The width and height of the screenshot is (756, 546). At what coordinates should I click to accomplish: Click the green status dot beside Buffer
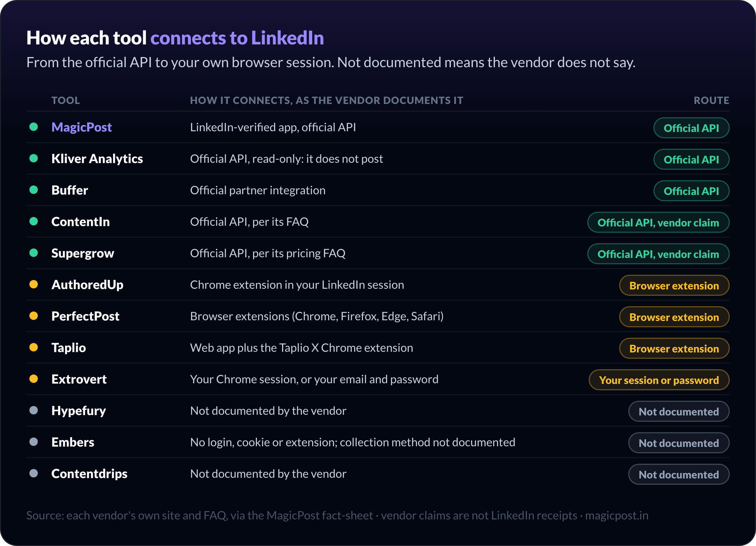coord(34,190)
